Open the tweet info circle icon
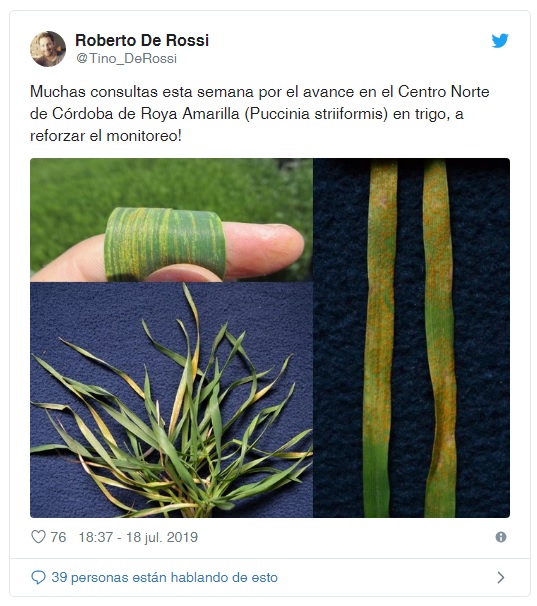The width and height of the screenshot is (537, 606). coord(501,537)
